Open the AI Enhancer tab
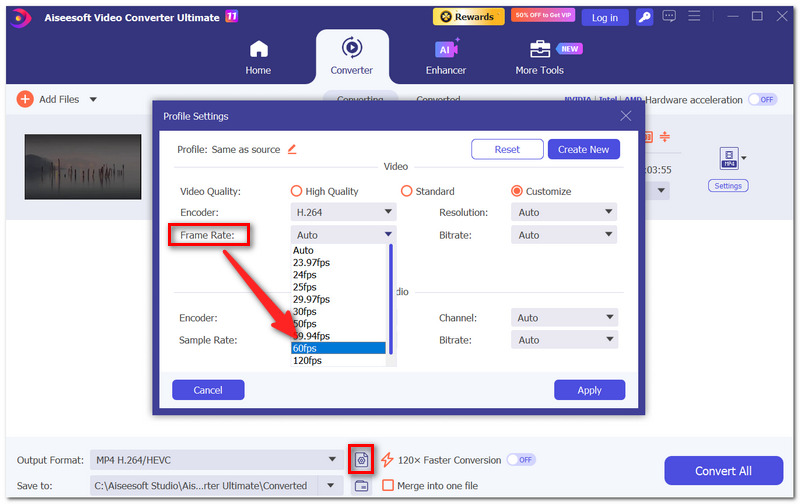 [446, 58]
